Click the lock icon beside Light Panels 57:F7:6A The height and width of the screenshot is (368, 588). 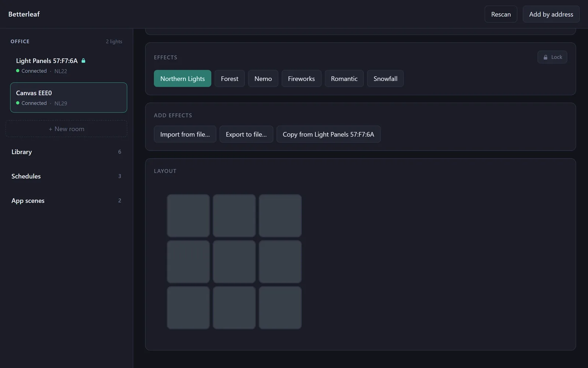pos(83,61)
